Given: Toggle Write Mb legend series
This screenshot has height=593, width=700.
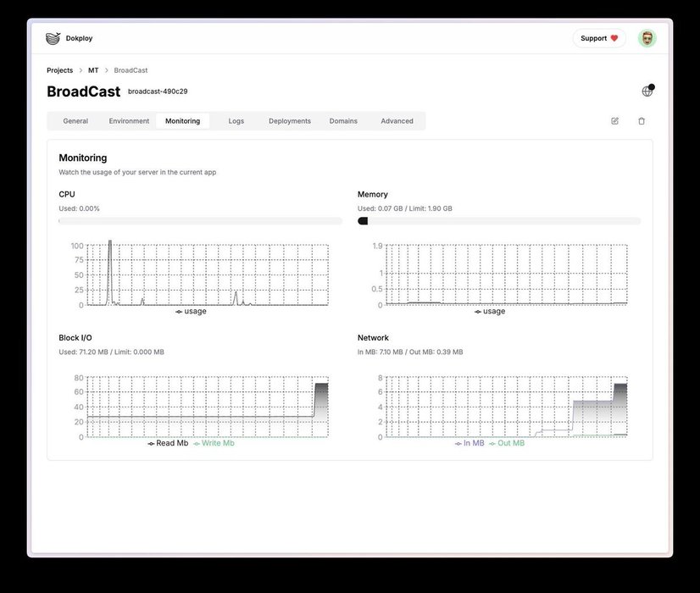Looking at the screenshot, I should click(214, 443).
